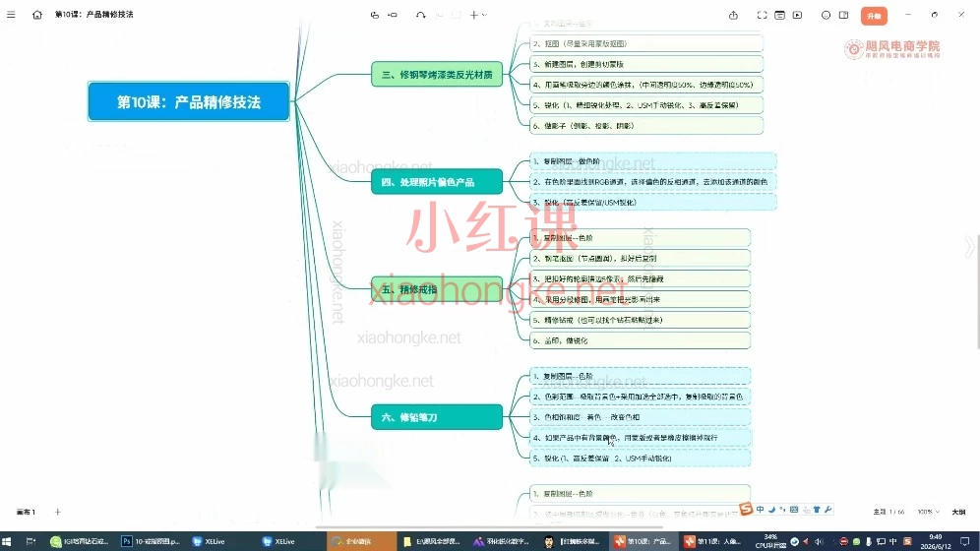This screenshot has height=551, width=980.
Task: Switch to 大纲 outline view
Action: (x=958, y=512)
